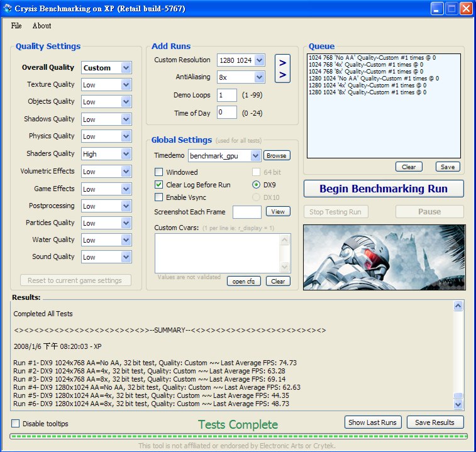Expand the Volumetric Effects dropdown
The width and height of the screenshot is (476, 452).
click(126, 172)
